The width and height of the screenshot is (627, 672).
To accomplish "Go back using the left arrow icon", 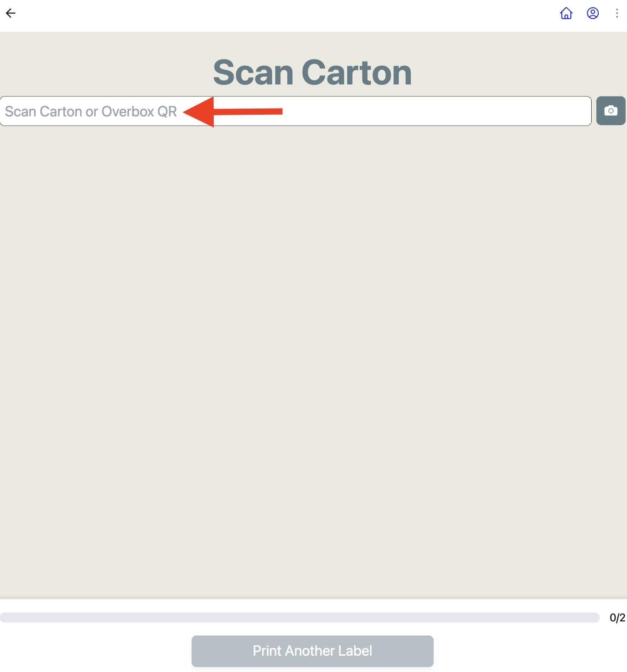I will pyautogui.click(x=11, y=13).
